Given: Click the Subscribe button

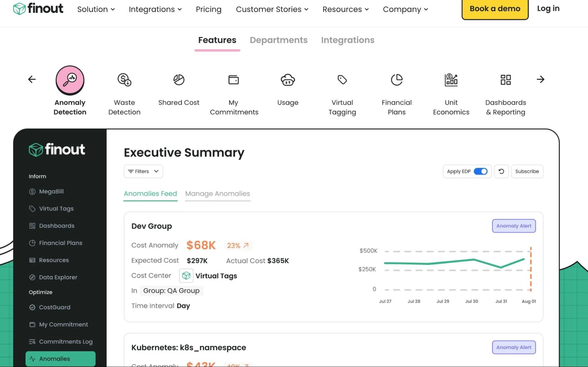Looking at the screenshot, I should tap(527, 171).
